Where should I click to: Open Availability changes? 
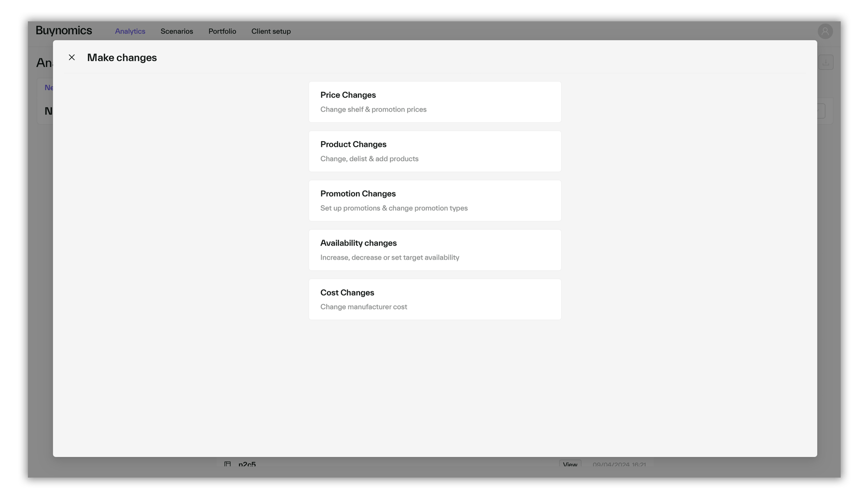[435, 250]
